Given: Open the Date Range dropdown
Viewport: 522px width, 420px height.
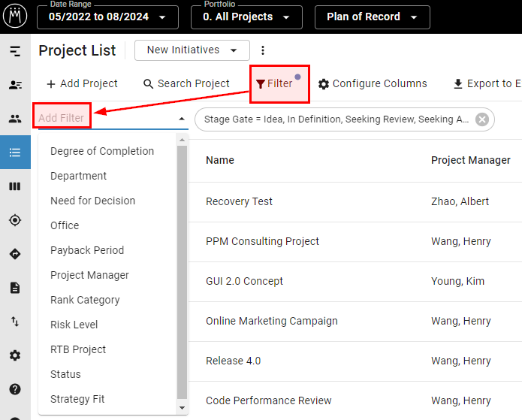Looking at the screenshot, I should point(107,17).
